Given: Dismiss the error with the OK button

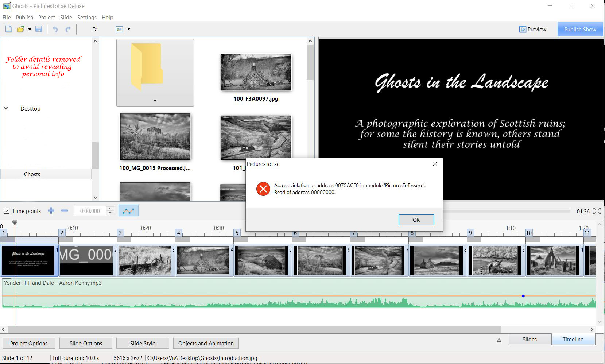Looking at the screenshot, I should point(416,220).
